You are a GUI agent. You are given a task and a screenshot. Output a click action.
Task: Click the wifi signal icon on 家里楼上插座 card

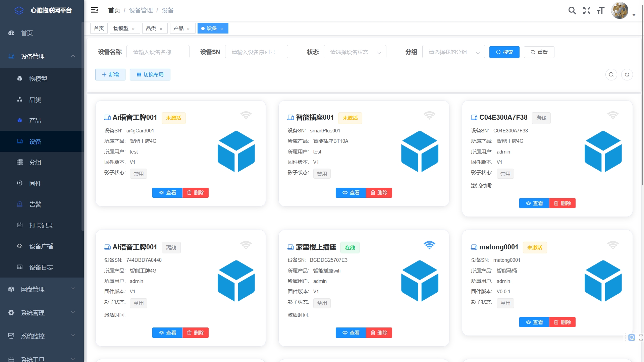click(429, 245)
